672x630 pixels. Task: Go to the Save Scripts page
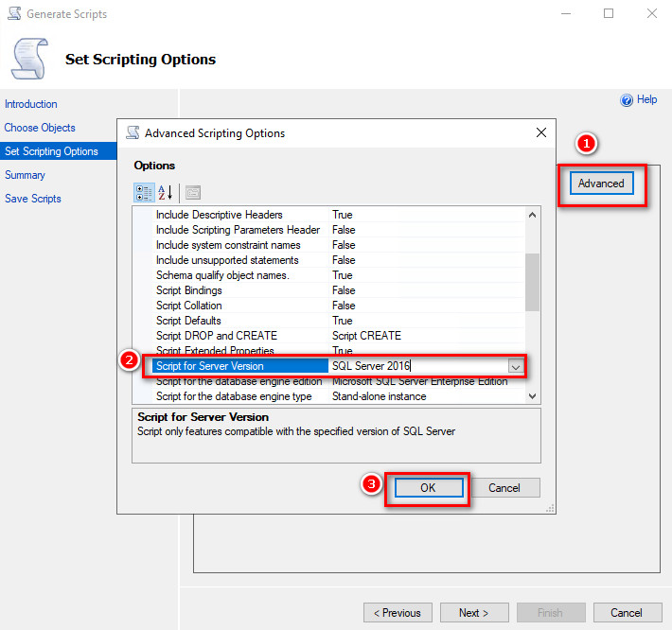pyautogui.click(x=33, y=199)
